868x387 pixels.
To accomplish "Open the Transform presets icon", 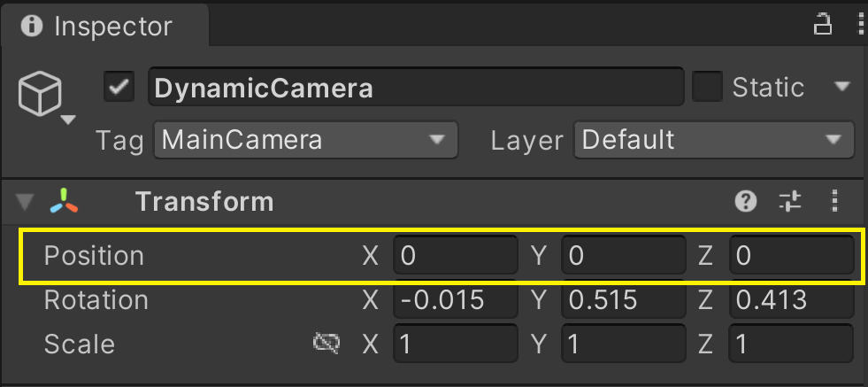I will click(x=789, y=202).
